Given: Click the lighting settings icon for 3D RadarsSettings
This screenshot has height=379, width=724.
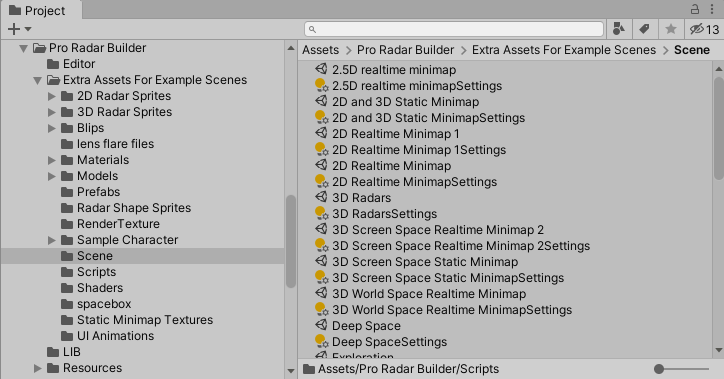Looking at the screenshot, I should 321,213.
